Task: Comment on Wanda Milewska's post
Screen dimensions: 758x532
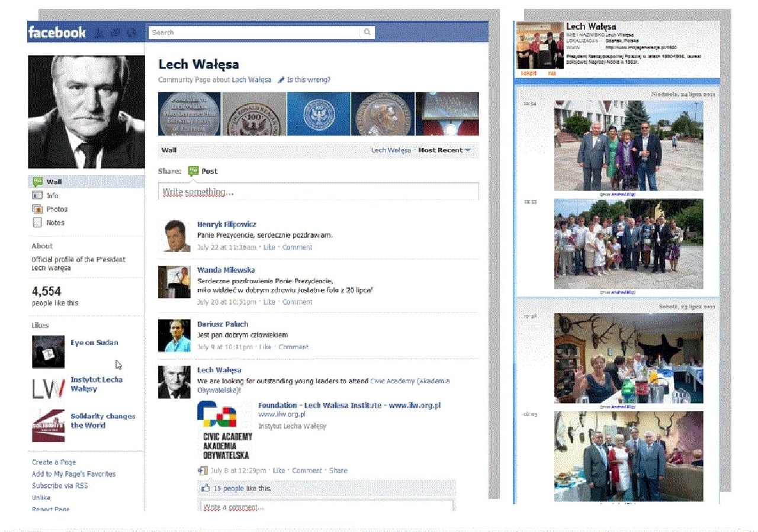Action: (297, 302)
